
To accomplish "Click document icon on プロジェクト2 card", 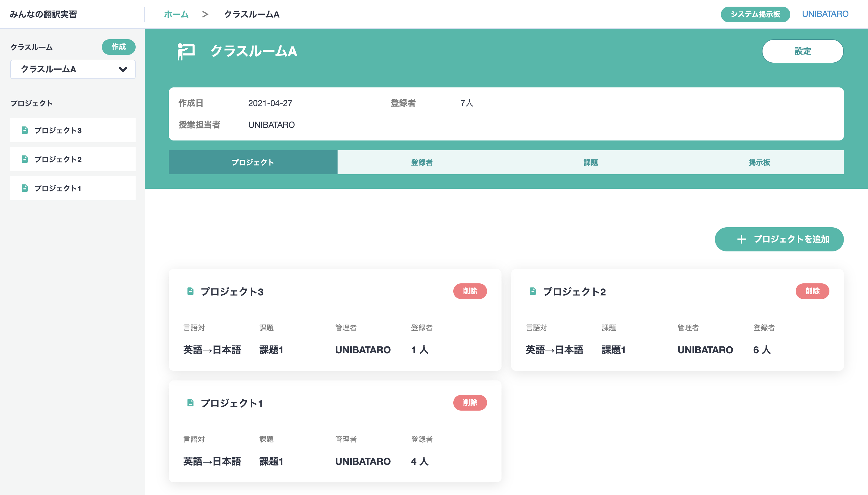I will [x=533, y=291].
